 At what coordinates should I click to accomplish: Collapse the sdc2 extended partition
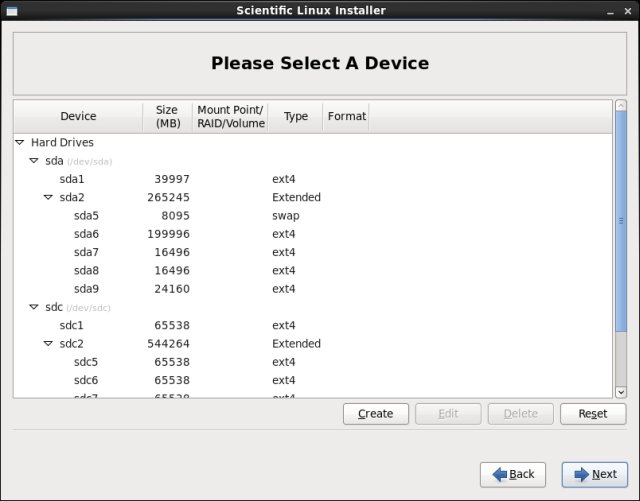tap(48, 344)
